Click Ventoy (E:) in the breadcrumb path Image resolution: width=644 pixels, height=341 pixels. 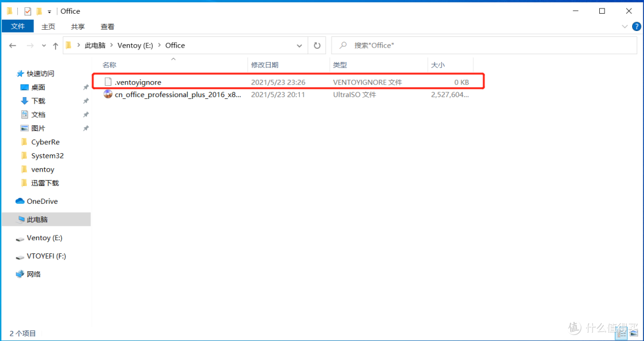tap(136, 45)
